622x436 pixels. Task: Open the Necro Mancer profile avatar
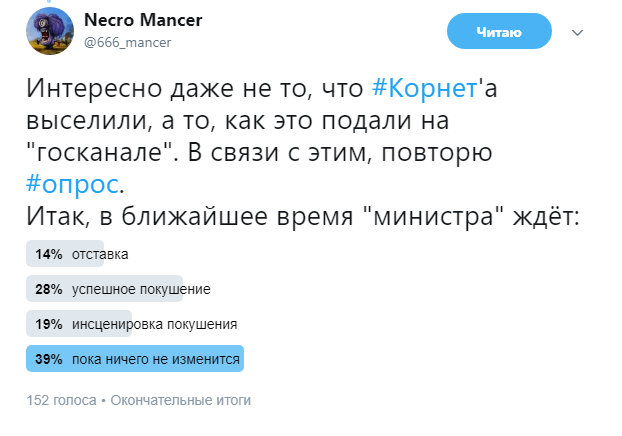click(x=49, y=32)
